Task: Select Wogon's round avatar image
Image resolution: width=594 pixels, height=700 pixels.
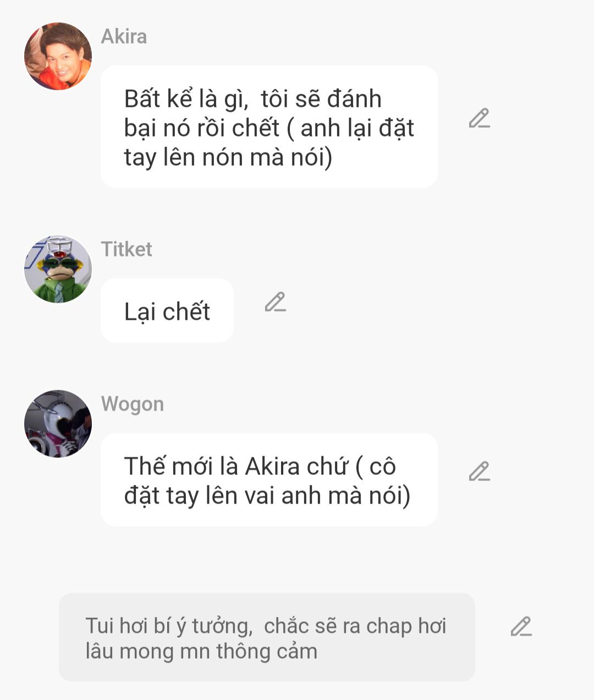Action: coord(58,424)
